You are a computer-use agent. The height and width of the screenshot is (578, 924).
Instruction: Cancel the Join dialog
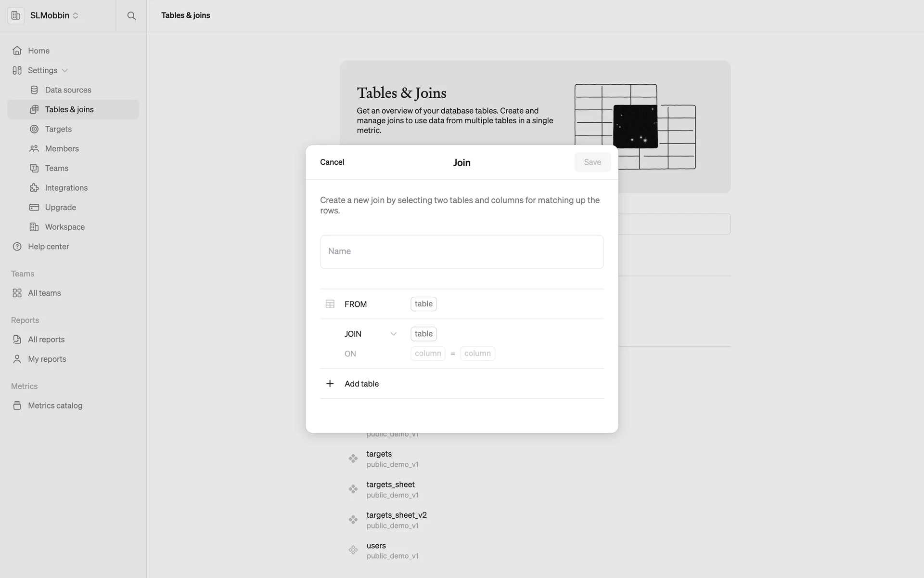click(x=332, y=162)
